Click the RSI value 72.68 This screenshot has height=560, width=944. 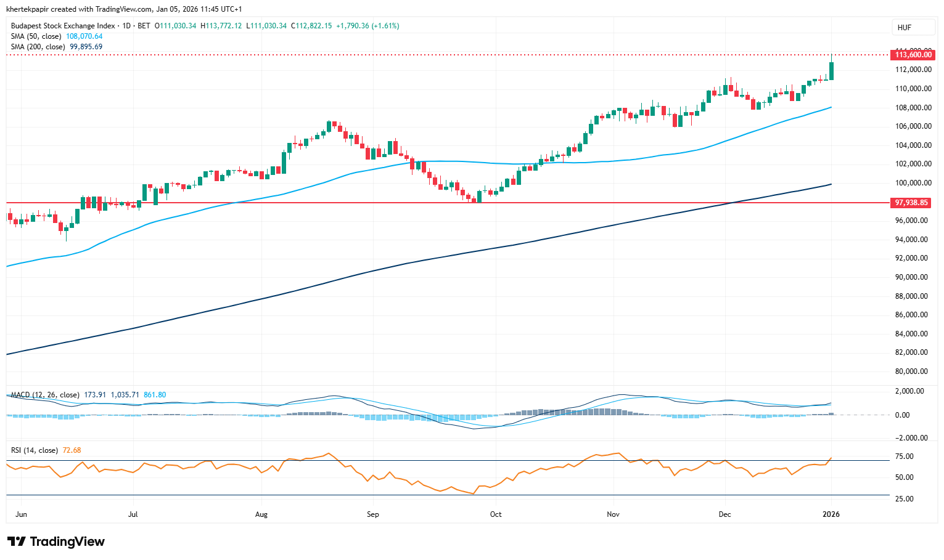(x=72, y=450)
